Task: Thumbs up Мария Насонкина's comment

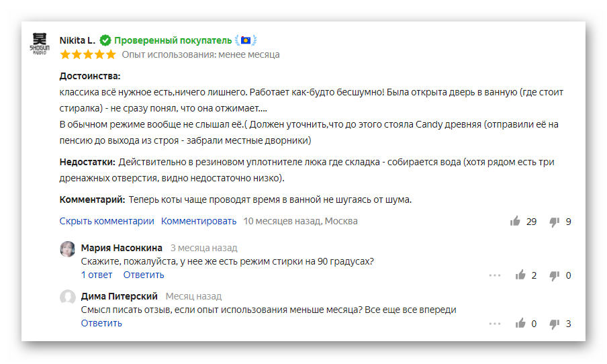Action: [520, 275]
